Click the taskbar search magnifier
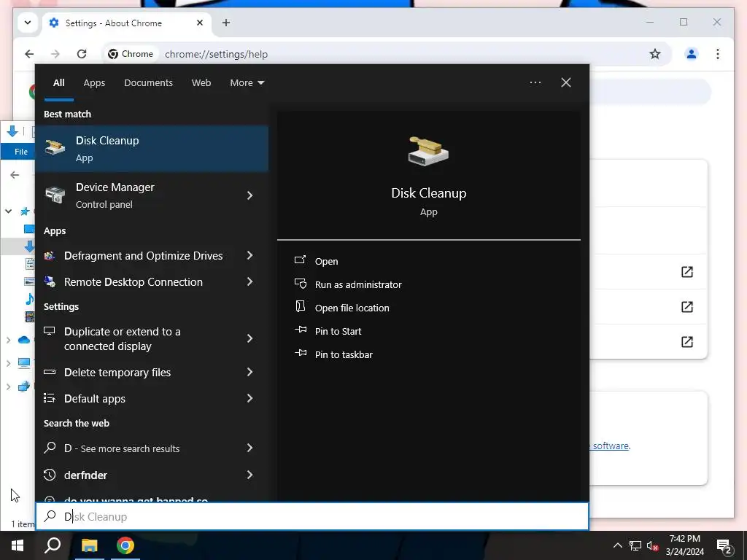Image resolution: width=747 pixels, height=560 pixels. point(53,545)
